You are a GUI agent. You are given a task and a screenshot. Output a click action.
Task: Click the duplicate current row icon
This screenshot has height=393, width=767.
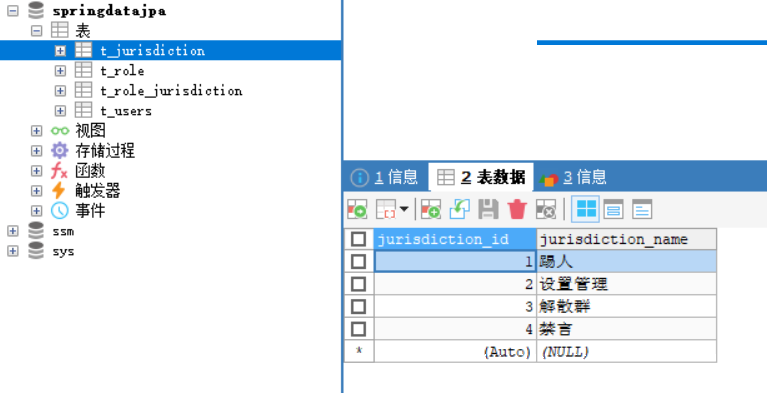click(x=459, y=209)
